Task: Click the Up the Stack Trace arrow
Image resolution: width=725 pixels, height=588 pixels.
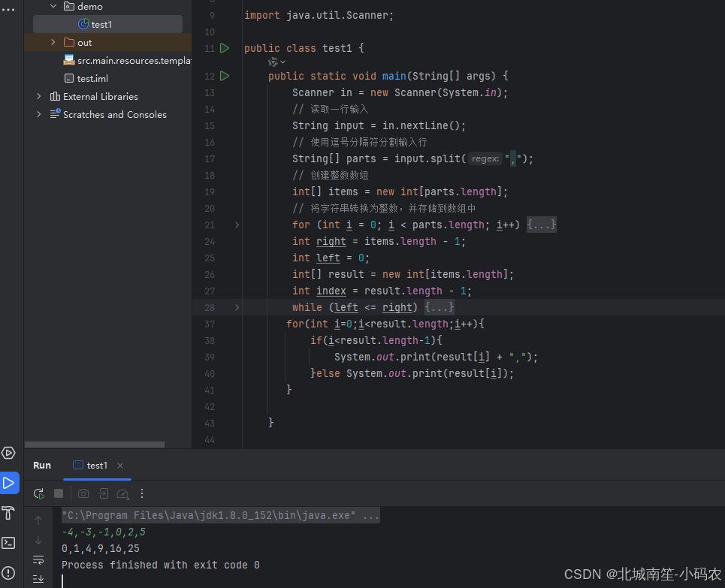Action: click(x=38, y=520)
